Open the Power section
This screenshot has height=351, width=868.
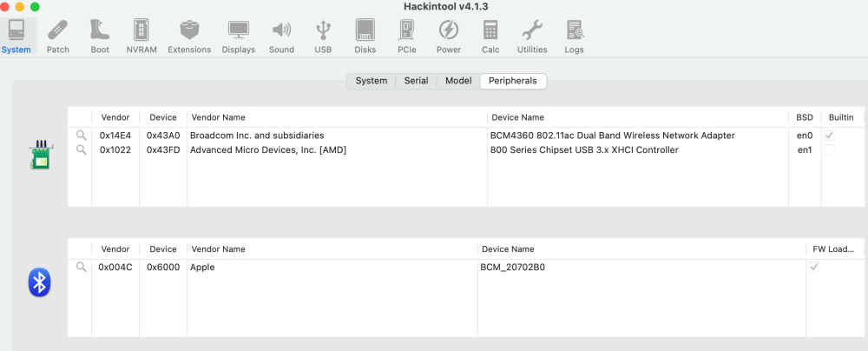click(x=449, y=36)
